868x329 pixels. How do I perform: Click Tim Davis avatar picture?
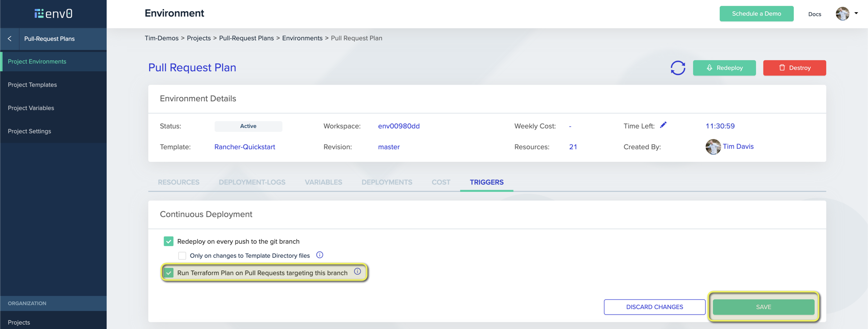pos(713,147)
